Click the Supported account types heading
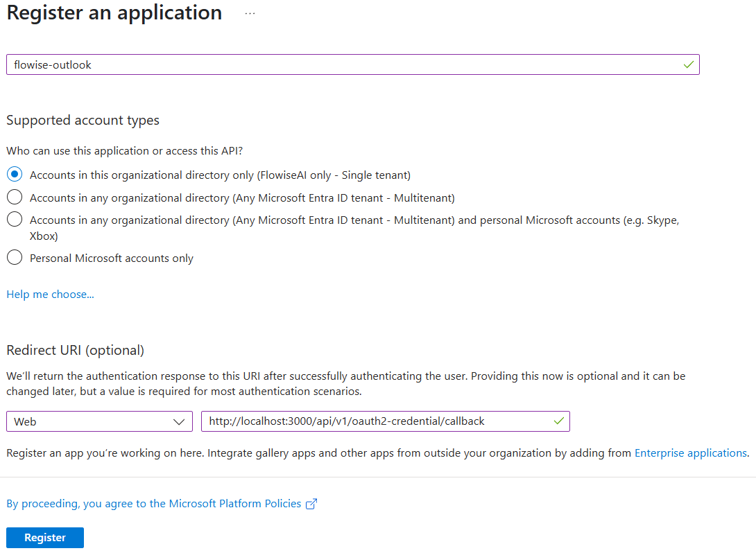 pos(83,121)
